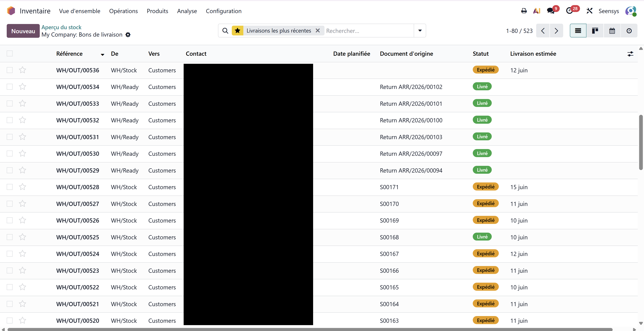
Task: Remove the Livraisons les plus récentes filter
Action: point(317,30)
